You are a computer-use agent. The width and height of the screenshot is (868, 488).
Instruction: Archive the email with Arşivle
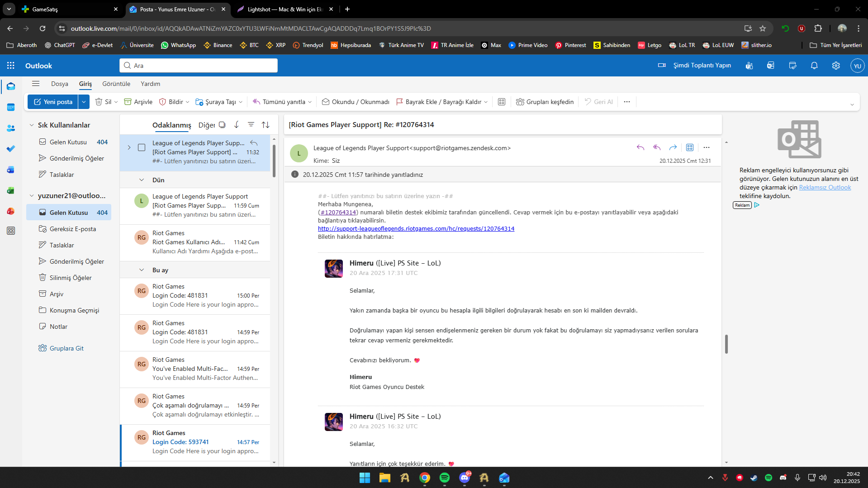138,102
